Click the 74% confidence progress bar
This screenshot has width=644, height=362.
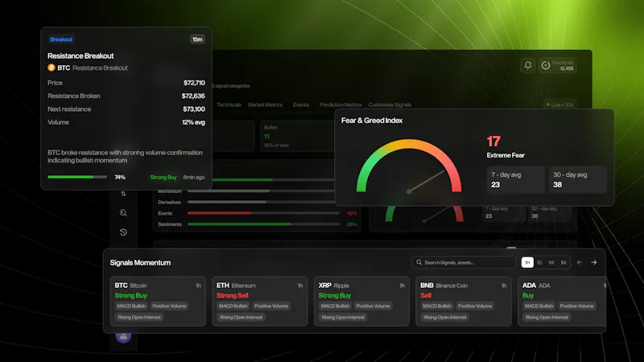coord(77,177)
